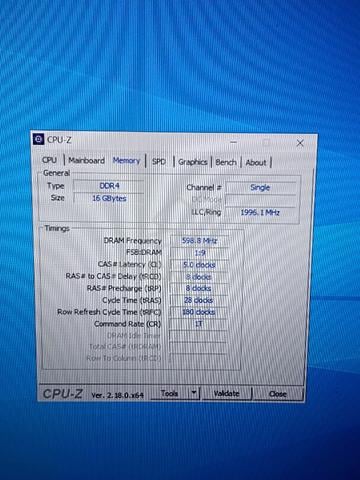Click the tRP 8 clocks value
Screen dimensions: 360x480
[199, 288]
